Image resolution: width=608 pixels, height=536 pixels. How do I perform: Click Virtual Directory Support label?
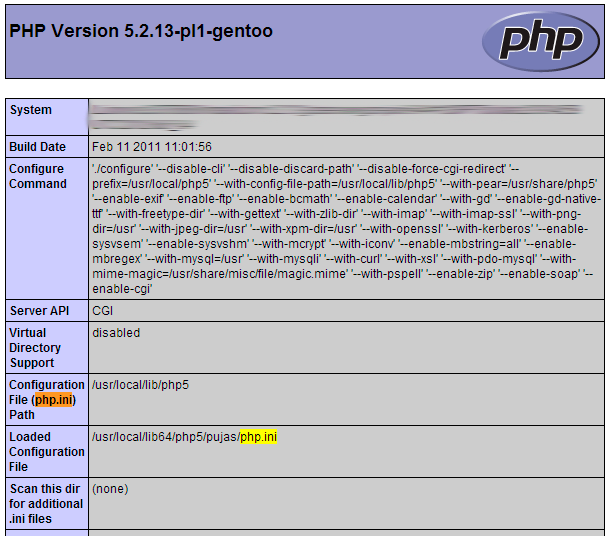[x=35, y=348]
